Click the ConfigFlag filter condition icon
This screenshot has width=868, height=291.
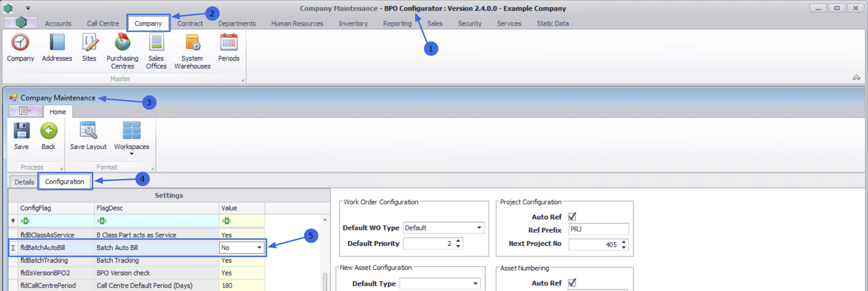tap(25, 221)
